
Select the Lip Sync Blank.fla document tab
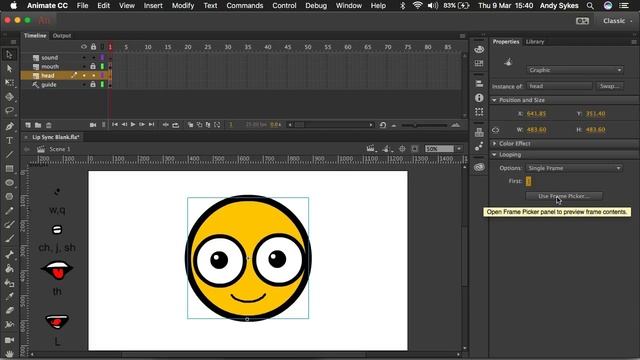click(56, 137)
